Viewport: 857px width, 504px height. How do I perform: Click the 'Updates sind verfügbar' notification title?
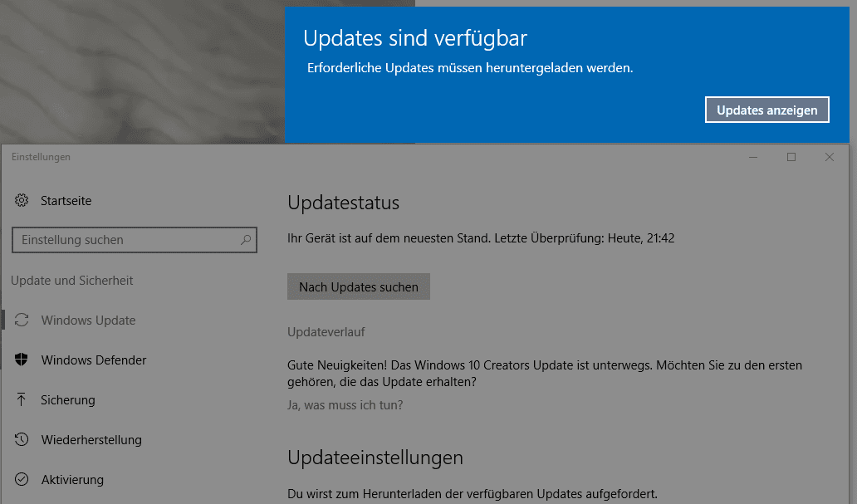(415, 38)
